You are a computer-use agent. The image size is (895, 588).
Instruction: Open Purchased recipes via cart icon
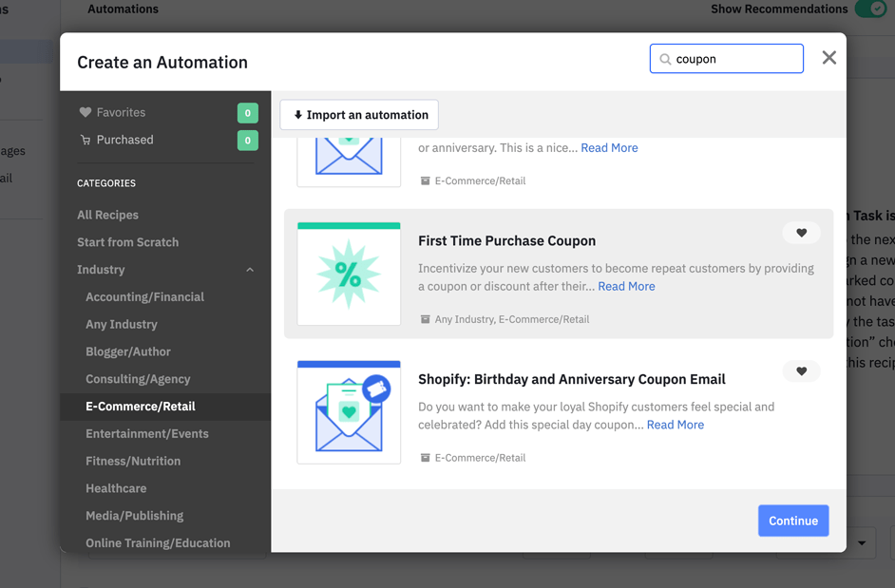(x=86, y=140)
